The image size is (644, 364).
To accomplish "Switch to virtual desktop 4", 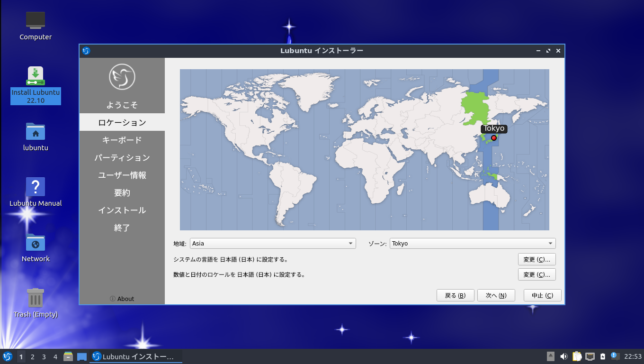I will point(55,357).
